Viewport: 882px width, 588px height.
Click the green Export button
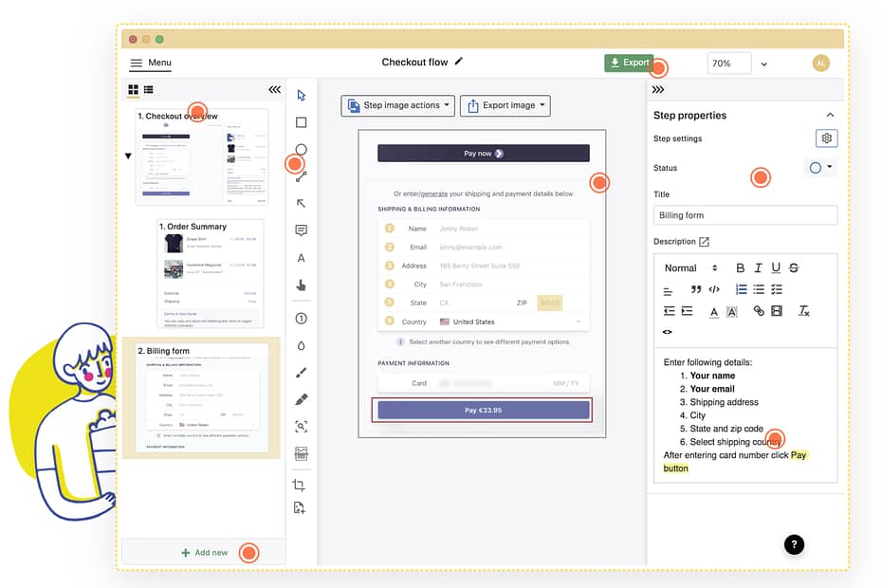[x=629, y=63]
